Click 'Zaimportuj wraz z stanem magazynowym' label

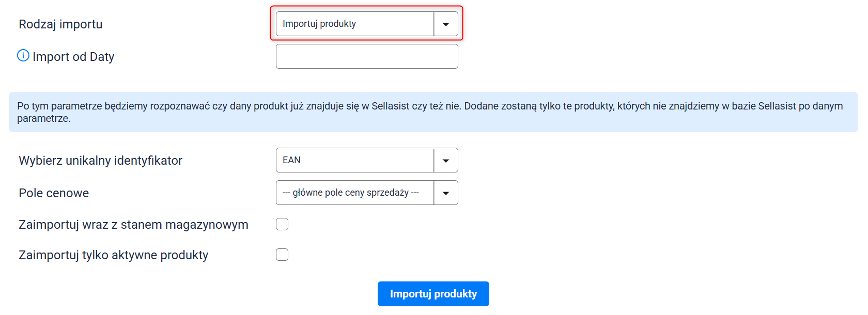[x=133, y=225]
